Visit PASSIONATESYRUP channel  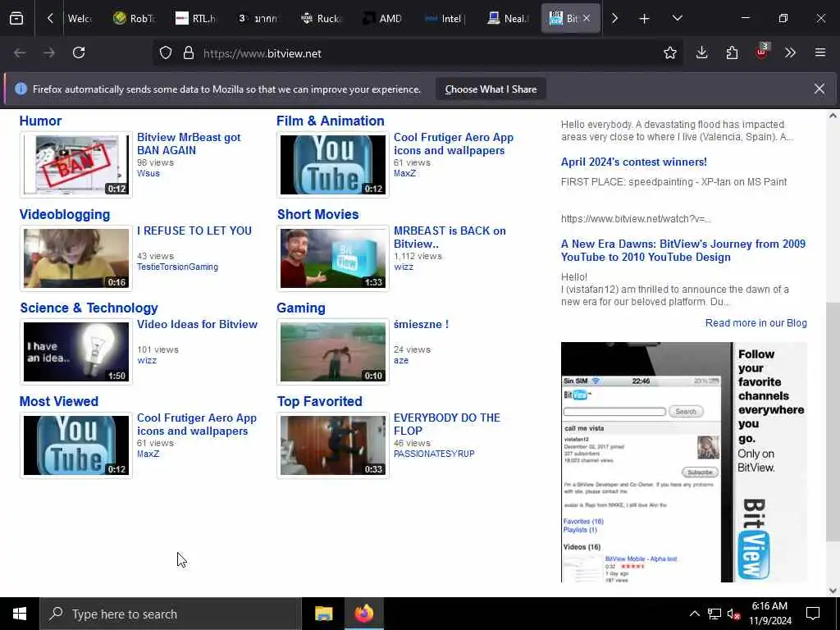(x=434, y=454)
